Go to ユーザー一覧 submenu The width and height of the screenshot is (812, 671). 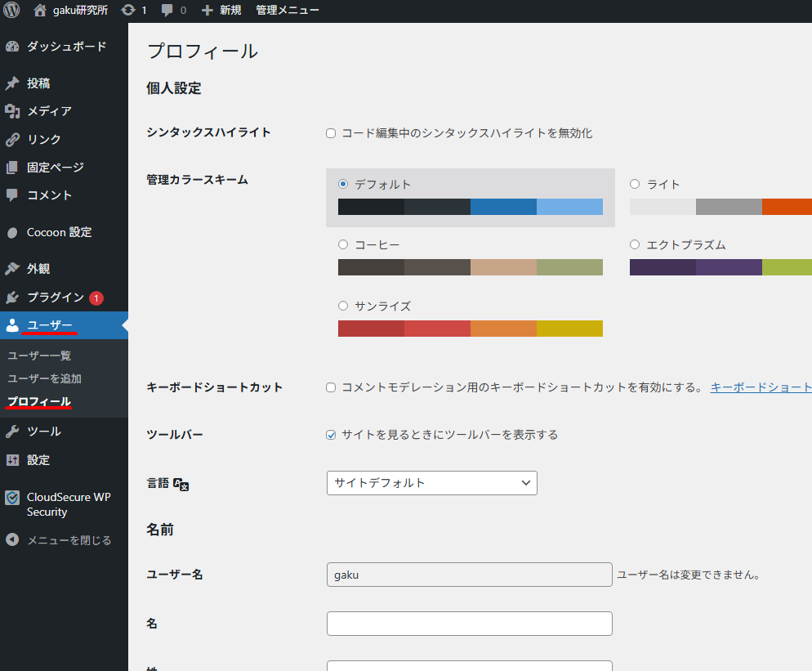[x=39, y=356]
